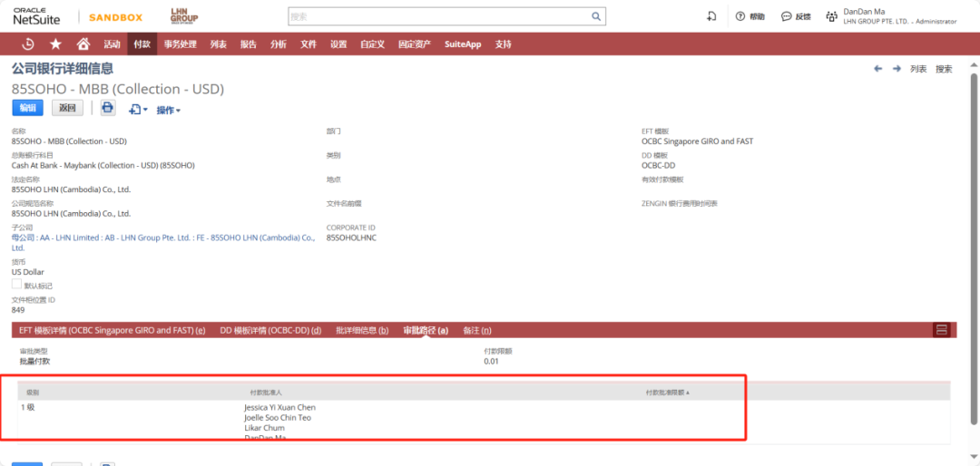Viewport: 980px width, 466px height.
Task: Select approver Jessica Yi Xuan Chen
Action: point(280,407)
